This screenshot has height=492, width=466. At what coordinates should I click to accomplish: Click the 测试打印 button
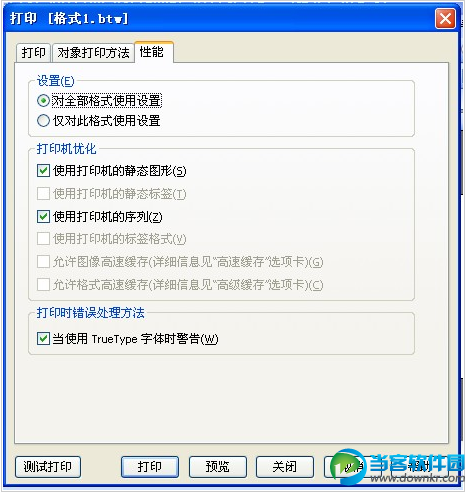(48, 467)
